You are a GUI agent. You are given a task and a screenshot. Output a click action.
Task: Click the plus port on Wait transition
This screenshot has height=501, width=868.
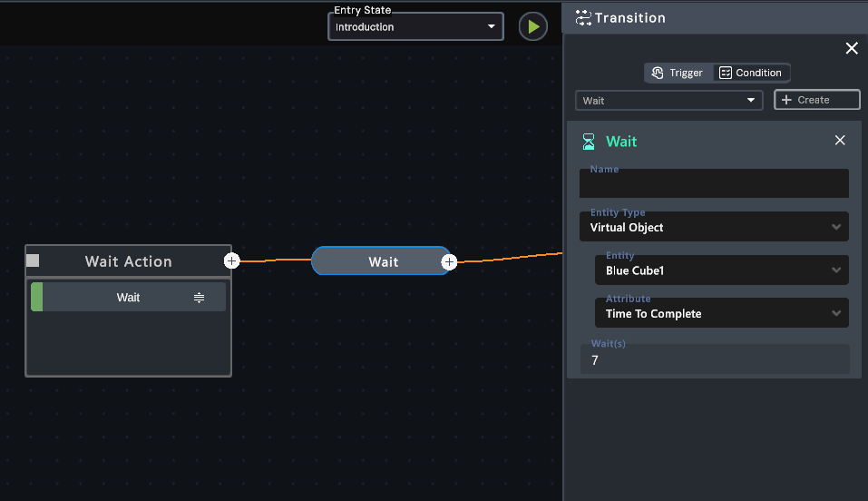pos(449,262)
